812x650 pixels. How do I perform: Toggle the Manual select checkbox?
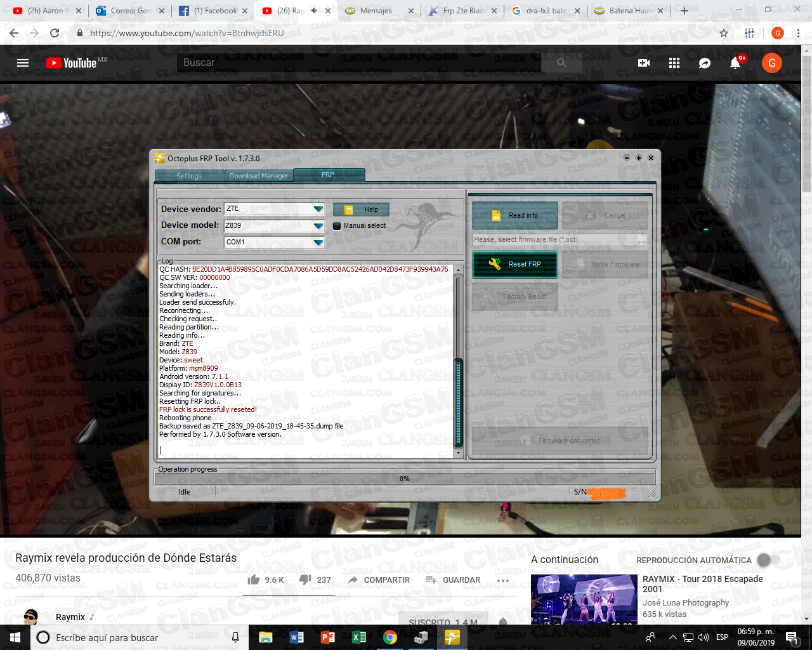click(x=337, y=225)
